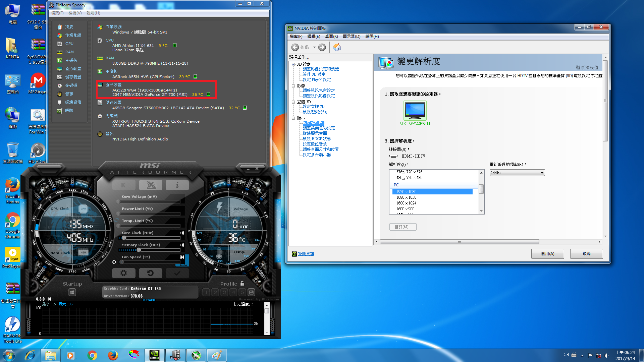The width and height of the screenshot is (644, 362).
Task: Open 檢視(V) menu in Speccy
Action: [75, 13]
